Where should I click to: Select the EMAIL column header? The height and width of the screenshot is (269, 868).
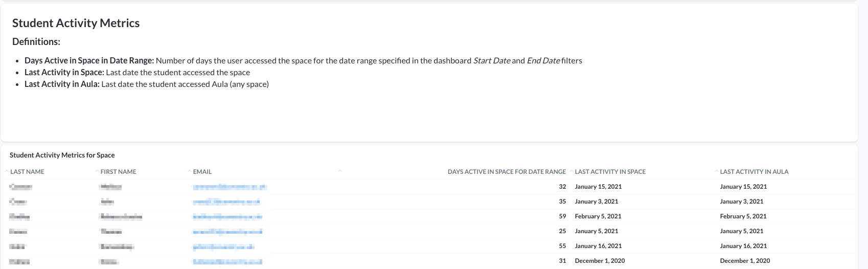[x=202, y=172]
